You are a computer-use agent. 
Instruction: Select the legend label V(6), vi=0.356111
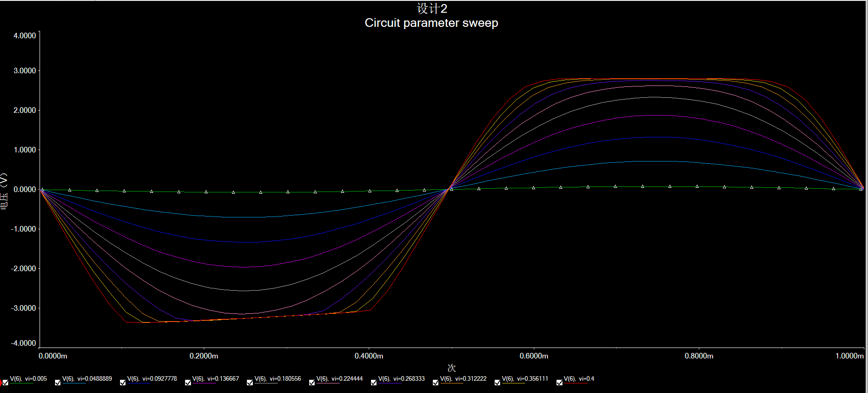[x=525, y=378]
